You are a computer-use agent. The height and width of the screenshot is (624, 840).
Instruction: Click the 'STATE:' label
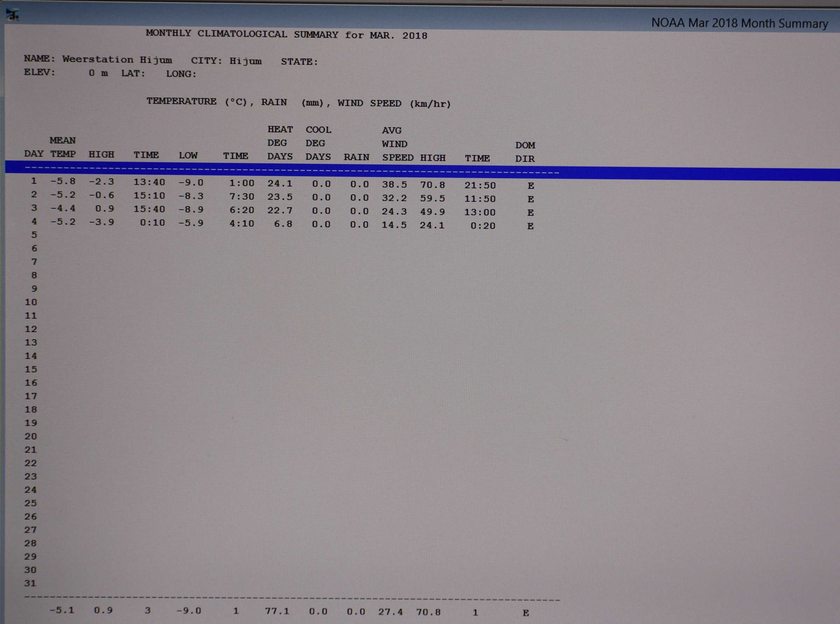click(x=299, y=62)
